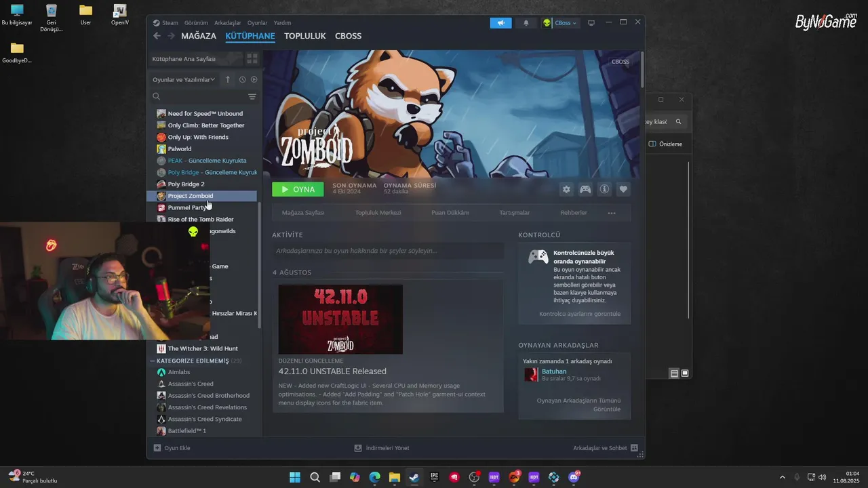Open Topluluk Merkezi link

pyautogui.click(x=378, y=213)
